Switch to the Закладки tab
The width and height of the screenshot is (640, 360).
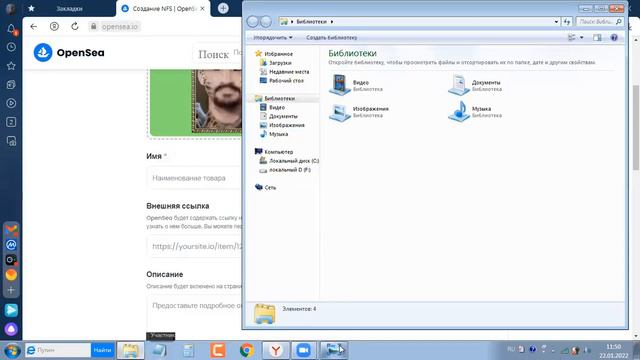tap(69, 8)
